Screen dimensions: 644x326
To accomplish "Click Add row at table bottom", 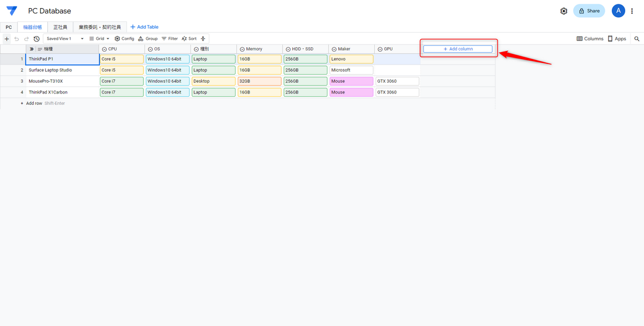I will click(x=35, y=103).
